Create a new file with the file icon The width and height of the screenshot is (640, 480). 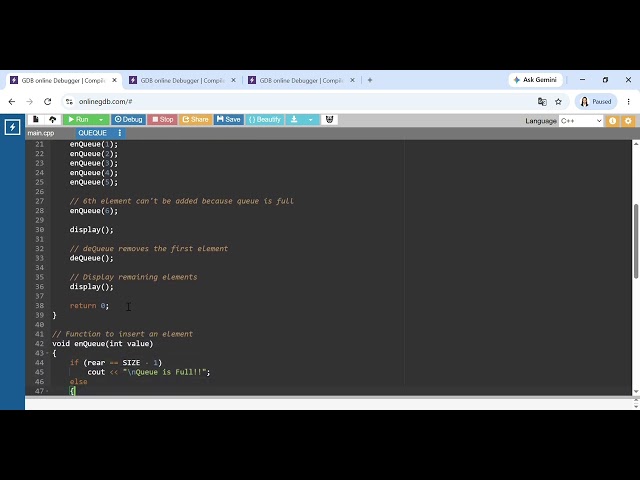click(36, 119)
